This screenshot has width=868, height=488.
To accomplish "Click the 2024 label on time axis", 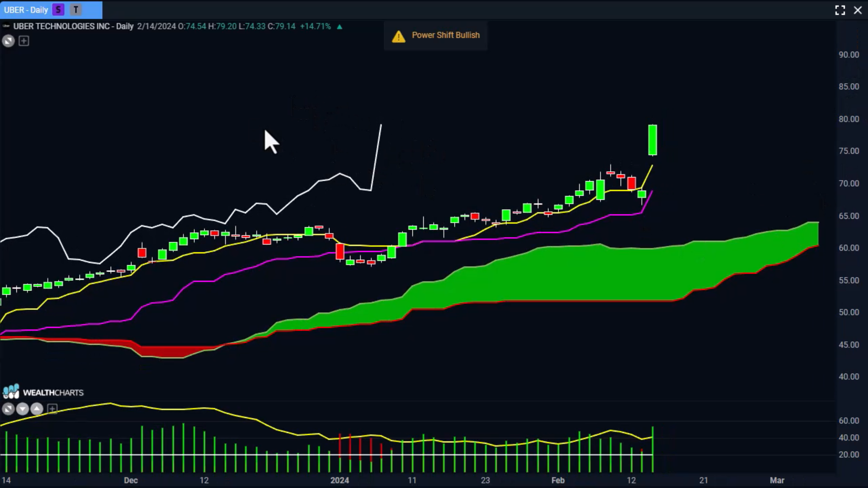I will click(x=340, y=480).
